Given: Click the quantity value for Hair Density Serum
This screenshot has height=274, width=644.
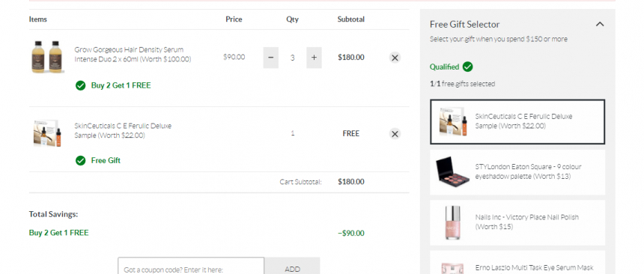Looking at the screenshot, I should 293,58.
